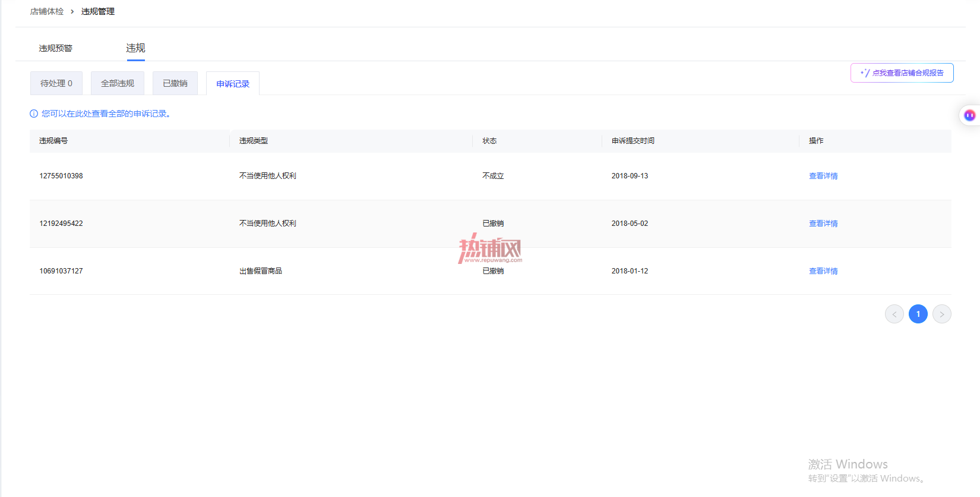The height and width of the screenshot is (497, 980).
Task: Go to next page arrow
Action: click(x=941, y=314)
